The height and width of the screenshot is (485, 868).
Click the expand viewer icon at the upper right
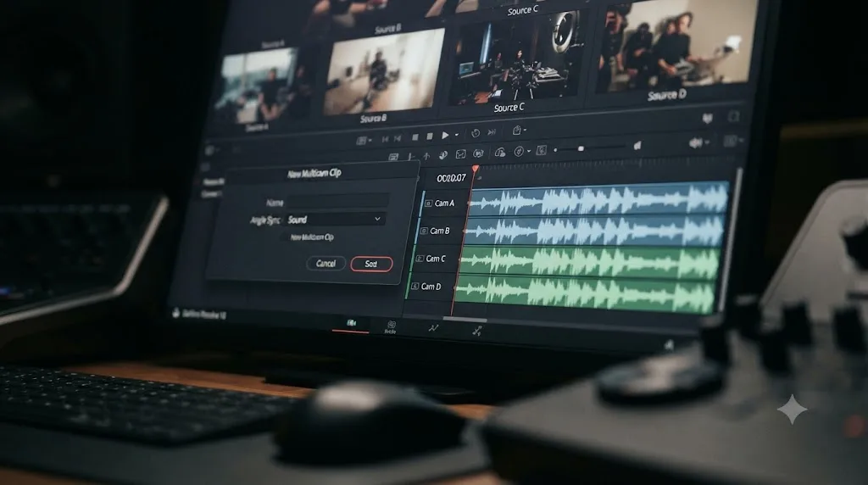coord(733,117)
